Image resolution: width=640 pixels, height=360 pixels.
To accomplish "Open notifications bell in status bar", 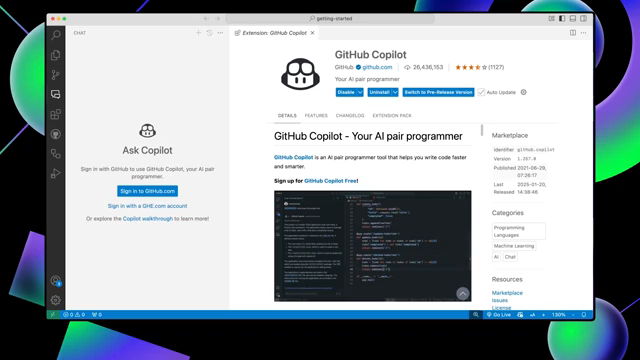I will pos(584,315).
